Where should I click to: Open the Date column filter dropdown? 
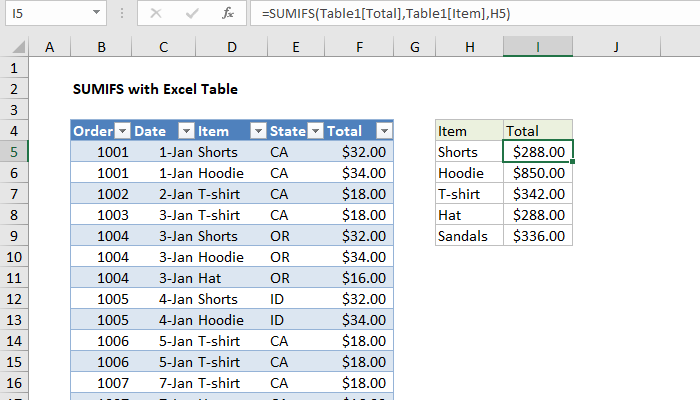pyautogui.click(x=185, y=131)
